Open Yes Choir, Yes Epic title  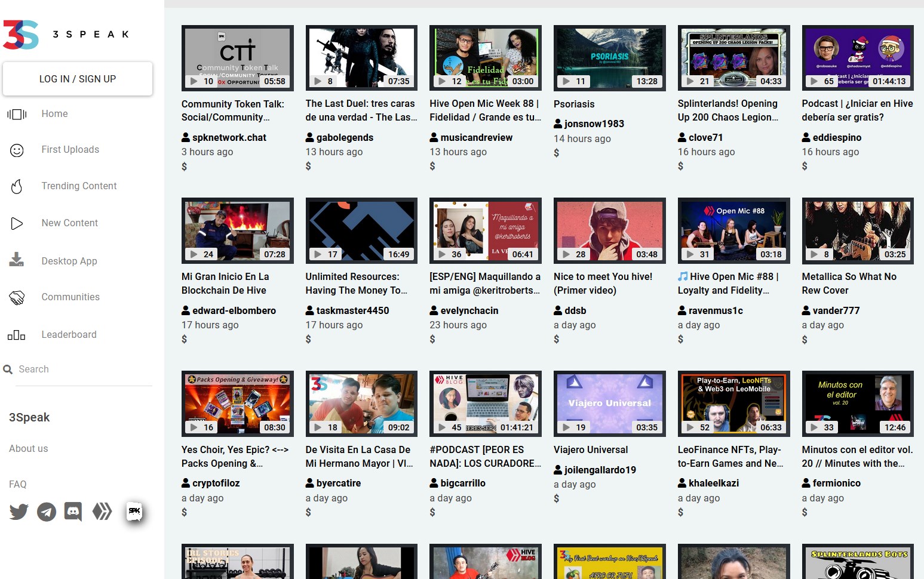235,457
